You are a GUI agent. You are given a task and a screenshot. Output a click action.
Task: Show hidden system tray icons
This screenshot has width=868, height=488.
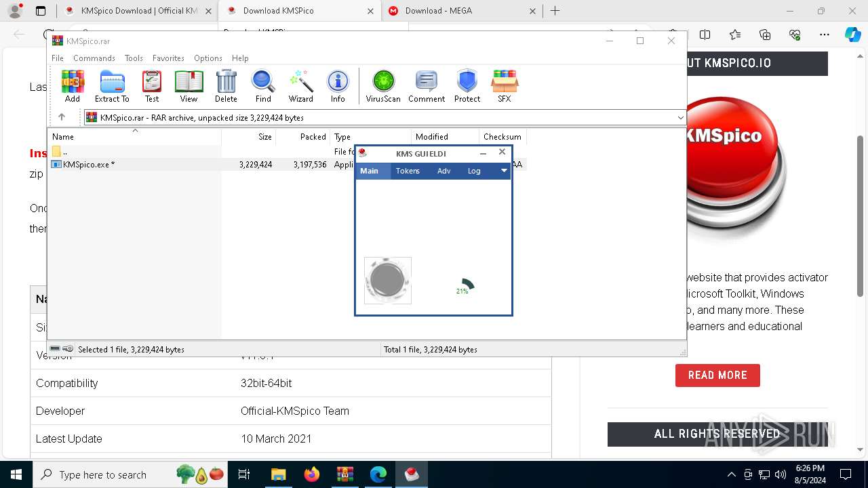point(731,474)
